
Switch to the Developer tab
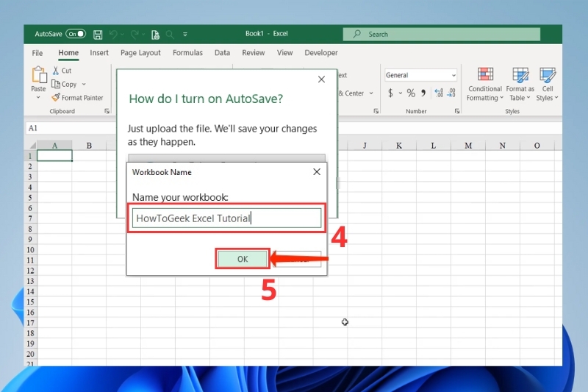[x=321, y=53]
